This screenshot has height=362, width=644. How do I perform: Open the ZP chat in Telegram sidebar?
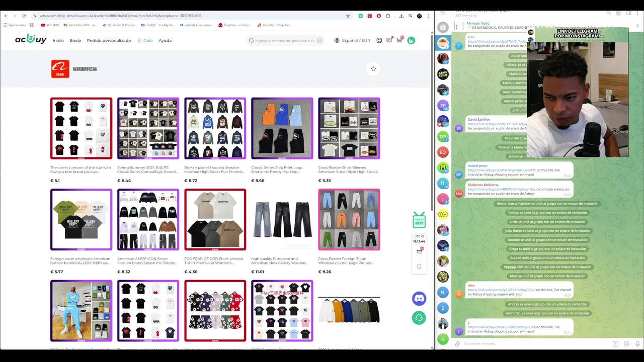(x=443, y=105)
